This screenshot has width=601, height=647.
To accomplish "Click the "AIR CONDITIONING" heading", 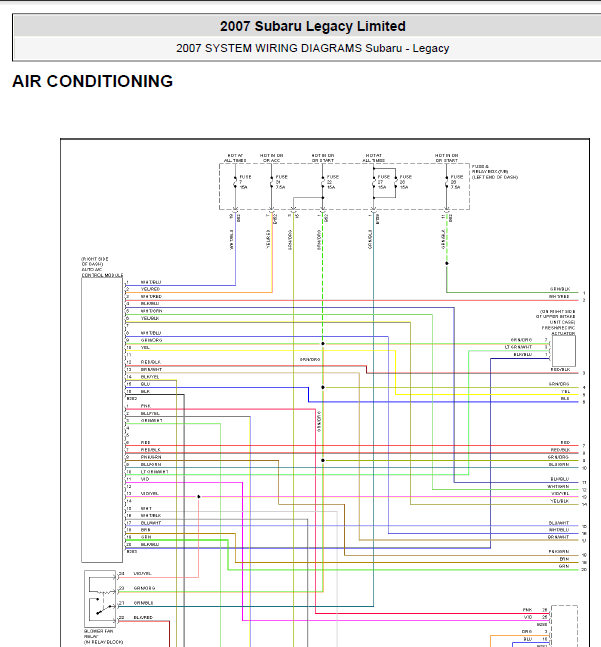I will tap(92, 81).
